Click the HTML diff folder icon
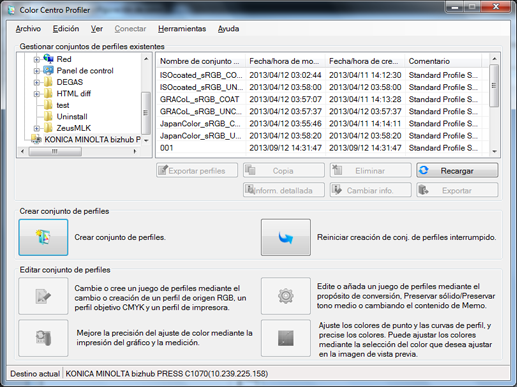This screenshot has width=517, height=387. 48,93
